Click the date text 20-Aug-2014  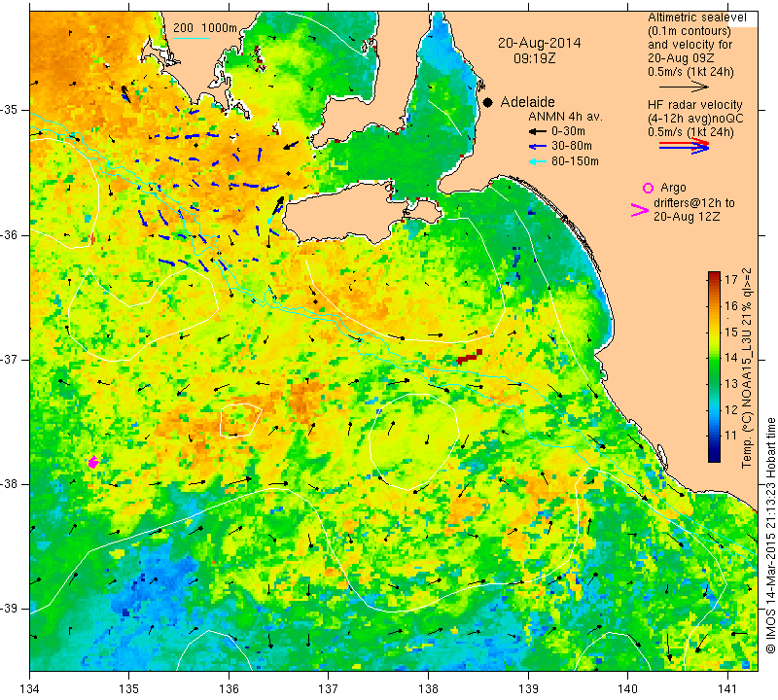pyautogui.click(x=540, y=43)
